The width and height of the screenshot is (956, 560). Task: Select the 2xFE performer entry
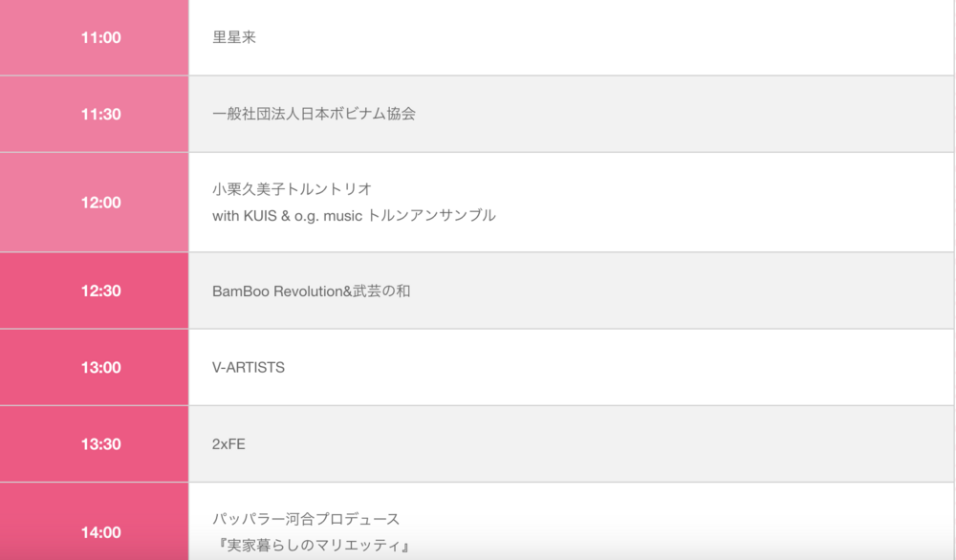(x=228, y=444)
